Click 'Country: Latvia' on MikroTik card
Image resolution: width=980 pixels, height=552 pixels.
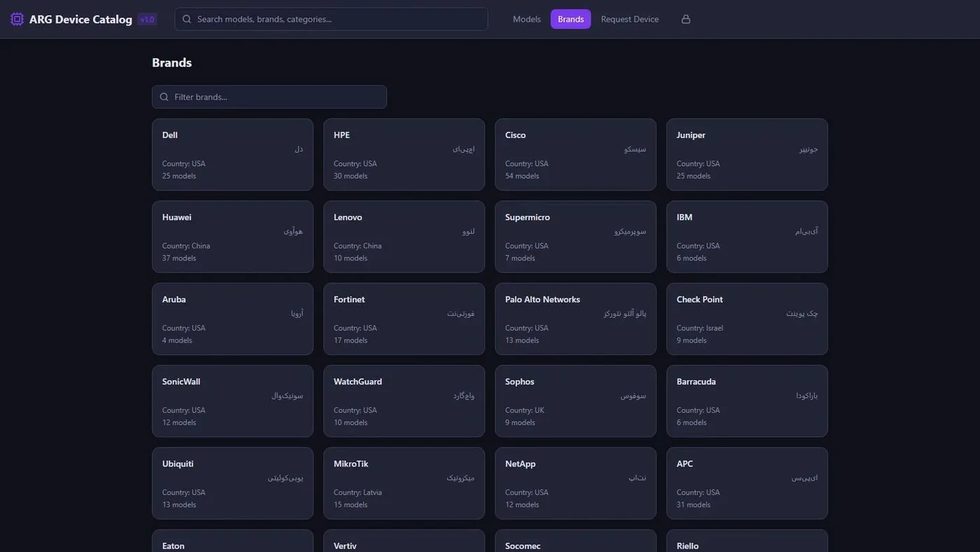358,492
